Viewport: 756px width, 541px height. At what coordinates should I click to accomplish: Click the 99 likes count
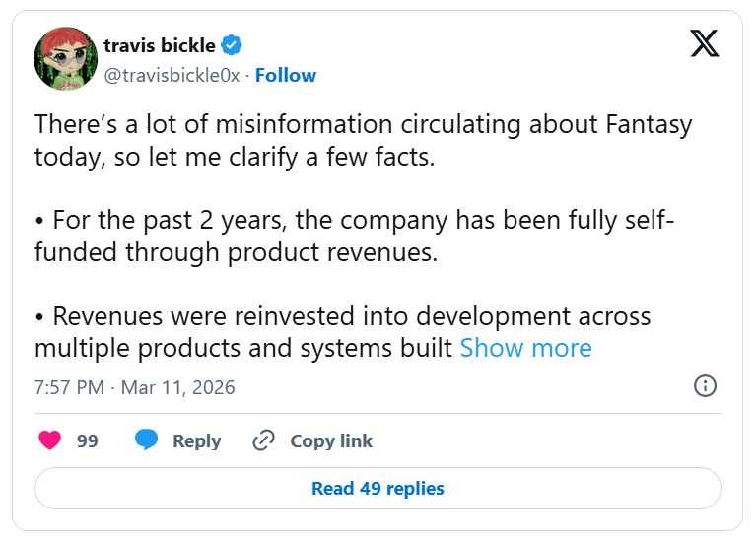click(88, 440)
